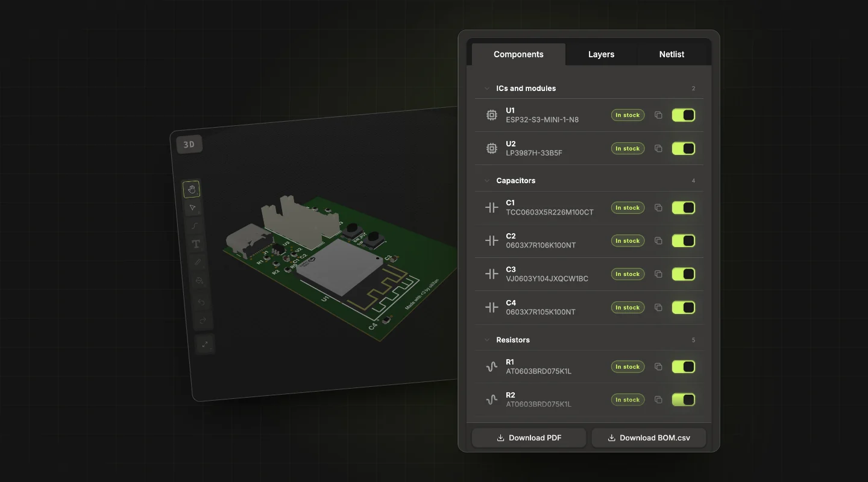Open the Layers tab

[601, 54]
